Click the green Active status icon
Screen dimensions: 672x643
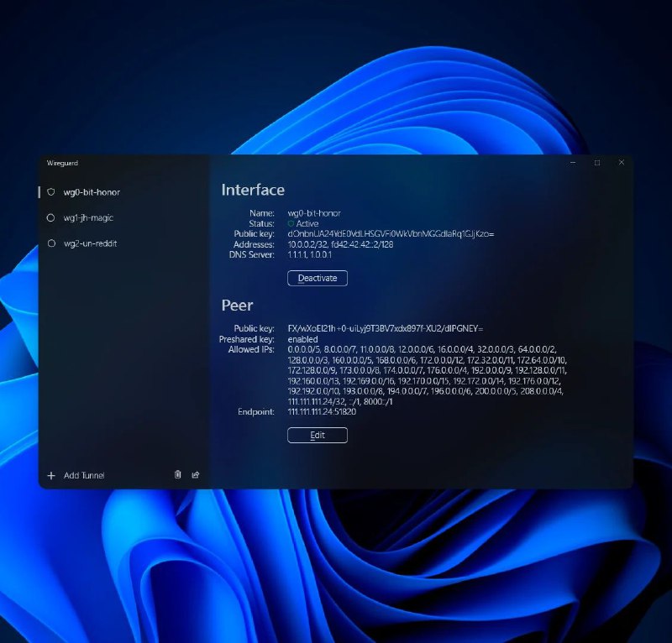pos(291,223)
